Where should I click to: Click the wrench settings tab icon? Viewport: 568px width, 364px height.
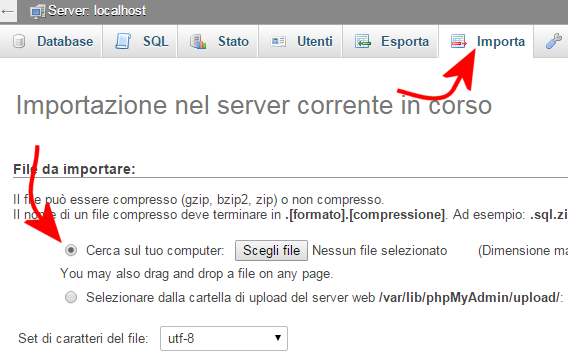(x=554, y=41)
